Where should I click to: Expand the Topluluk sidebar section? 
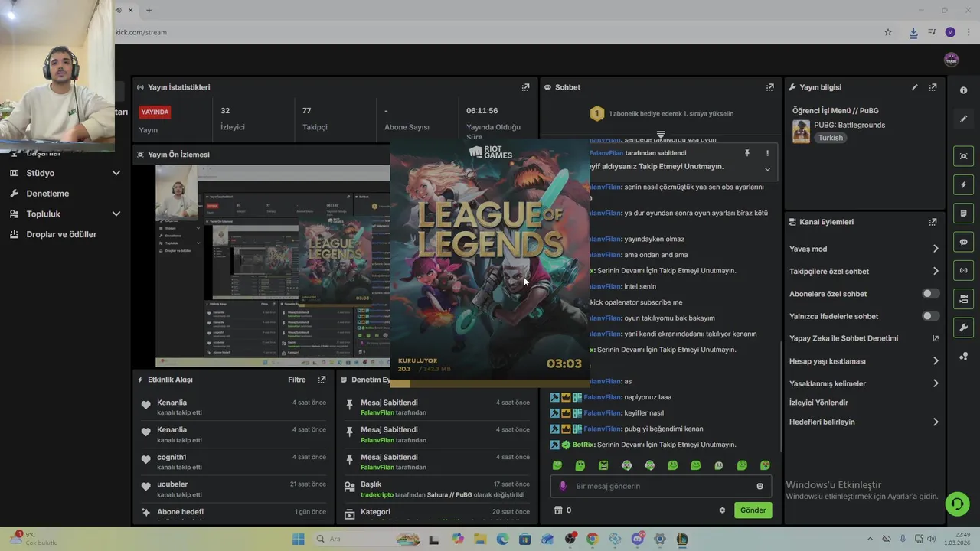116,214
